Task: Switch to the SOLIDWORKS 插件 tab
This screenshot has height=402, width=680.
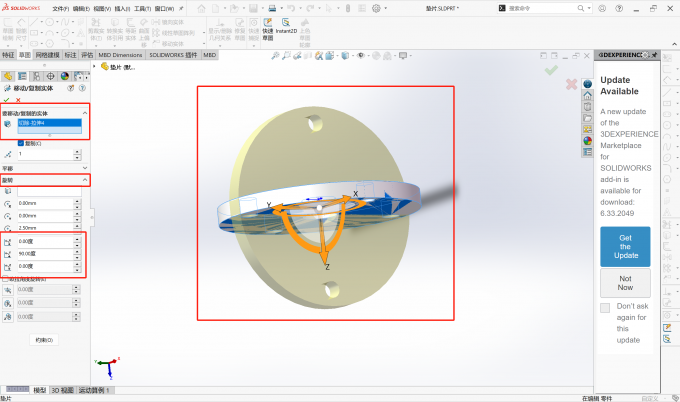Action: [x=173, y=55]
